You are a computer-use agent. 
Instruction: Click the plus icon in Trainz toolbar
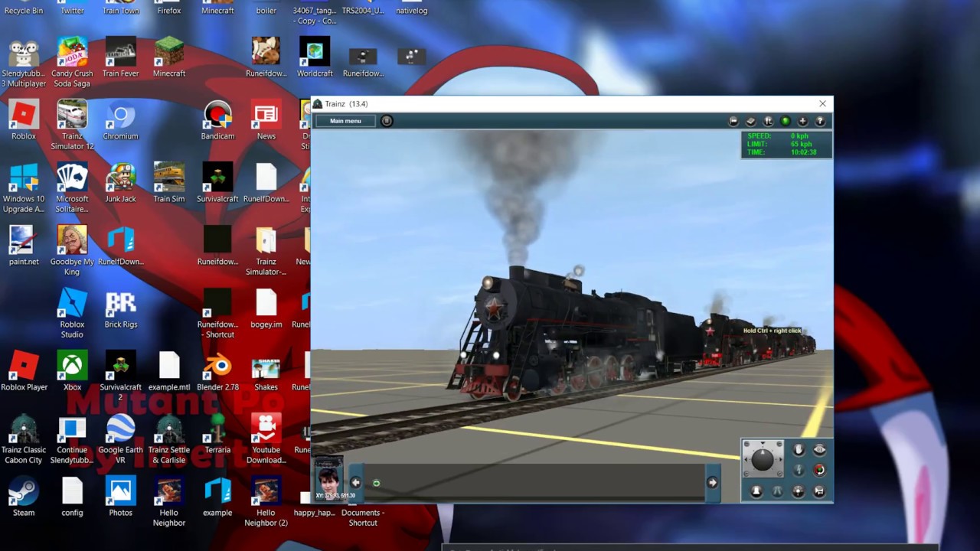pos(802,121)
